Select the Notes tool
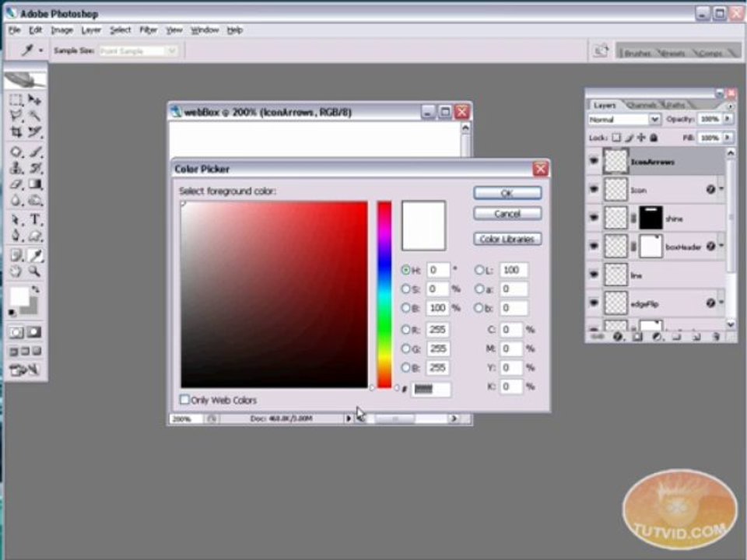 tap(16, 256)
